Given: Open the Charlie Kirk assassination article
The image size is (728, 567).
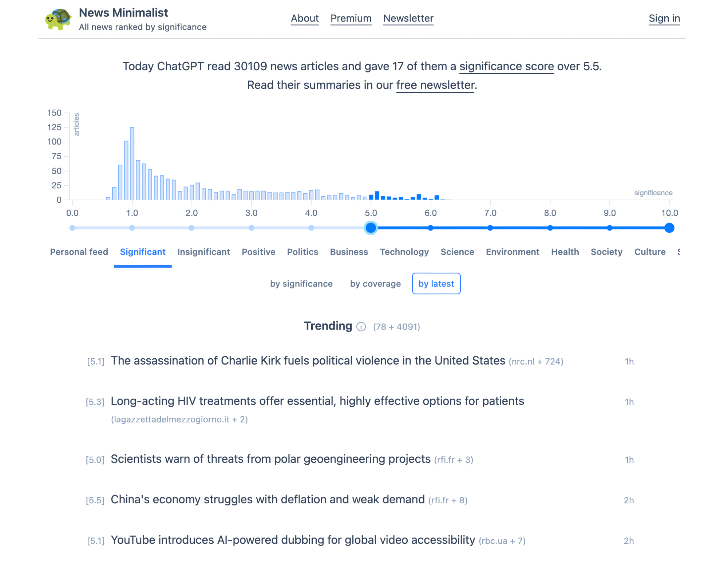Looking at the screenshot, I should point(308,361).
